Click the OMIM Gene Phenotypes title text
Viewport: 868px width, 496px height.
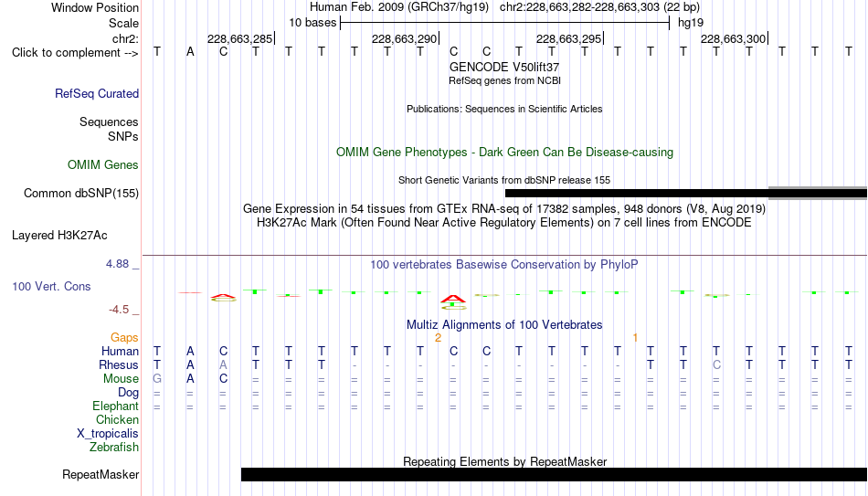coord(504,153)
